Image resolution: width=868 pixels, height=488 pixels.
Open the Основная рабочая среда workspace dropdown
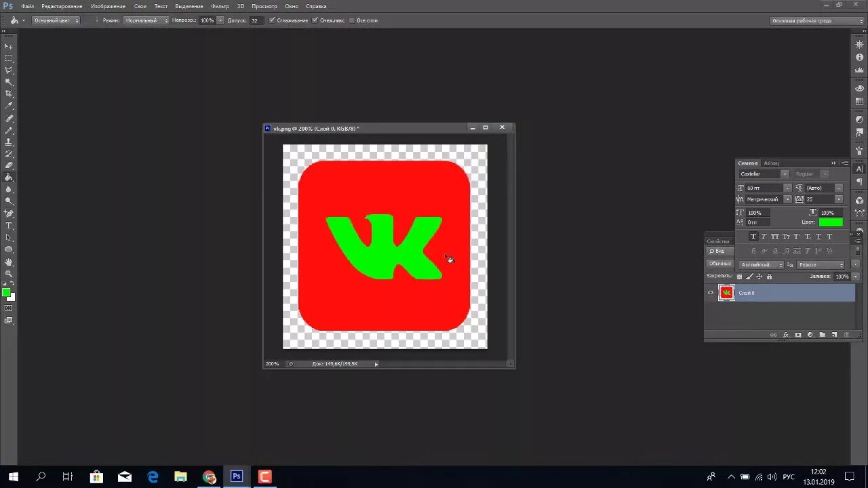tap(817, 20)
